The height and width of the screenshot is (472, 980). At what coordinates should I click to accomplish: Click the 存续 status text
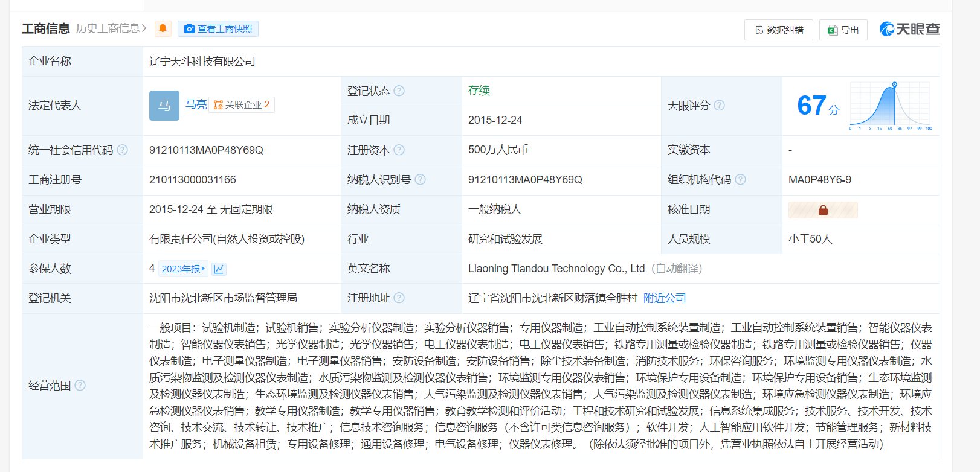479,91
